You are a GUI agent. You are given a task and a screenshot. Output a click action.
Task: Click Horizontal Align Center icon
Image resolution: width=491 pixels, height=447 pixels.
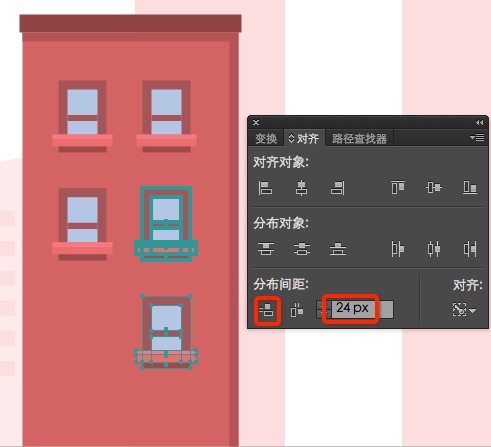click(301, 188)
